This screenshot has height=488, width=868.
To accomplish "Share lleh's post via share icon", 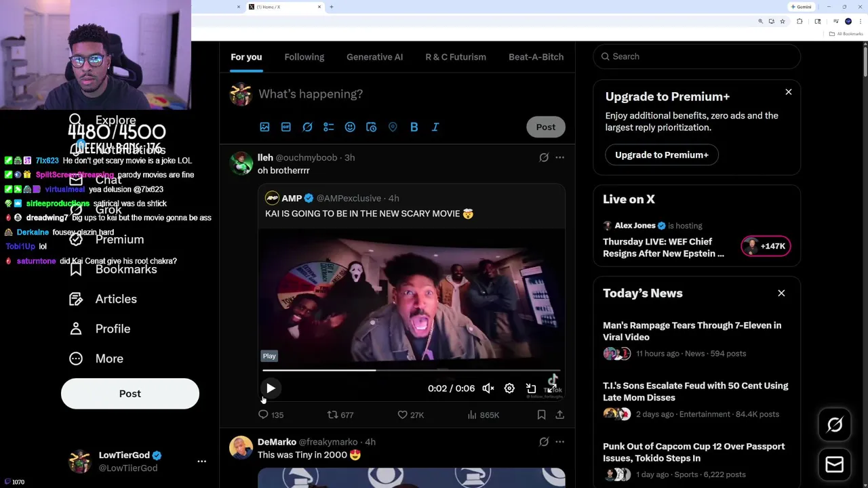I will point(559,415).
